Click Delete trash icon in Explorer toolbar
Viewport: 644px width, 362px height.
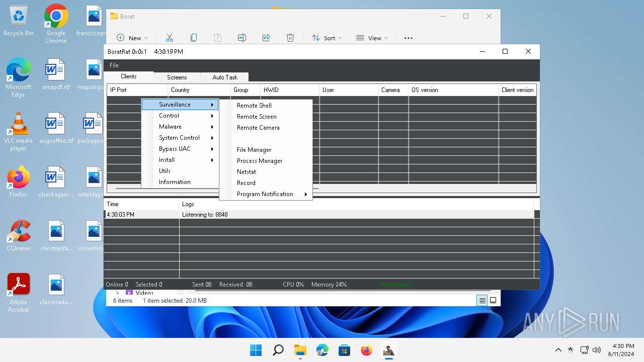(290, 38)
